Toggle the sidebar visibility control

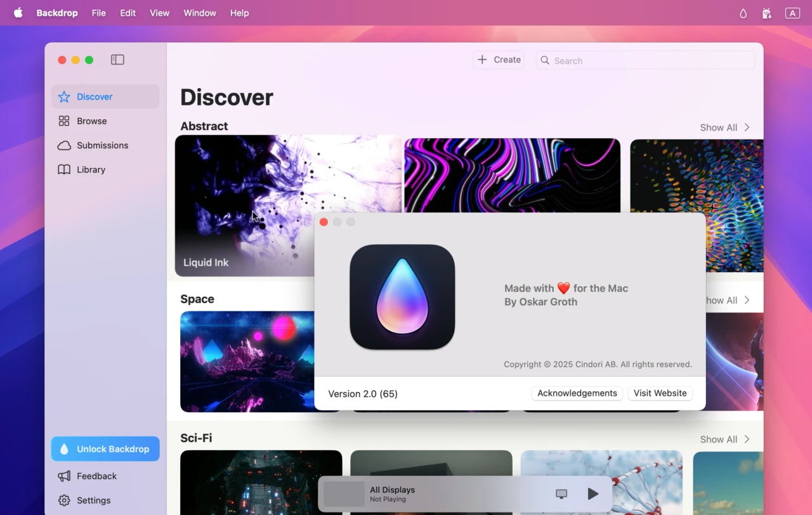click(x=117, y=59)
